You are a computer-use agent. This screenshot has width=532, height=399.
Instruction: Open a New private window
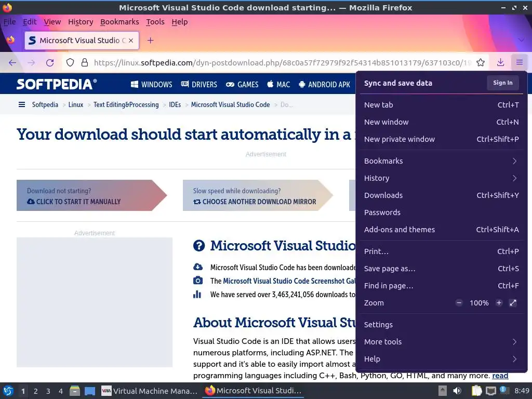[x=442, y=139]
